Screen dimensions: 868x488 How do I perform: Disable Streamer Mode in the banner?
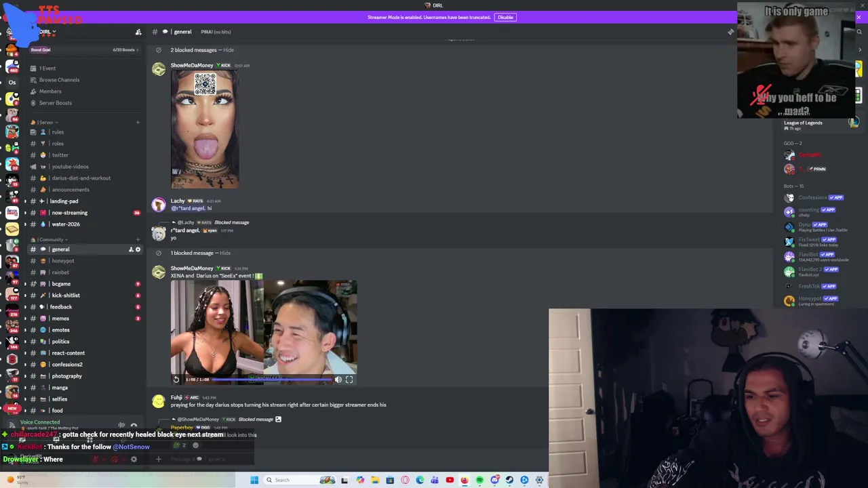click(x=505, y=17)
